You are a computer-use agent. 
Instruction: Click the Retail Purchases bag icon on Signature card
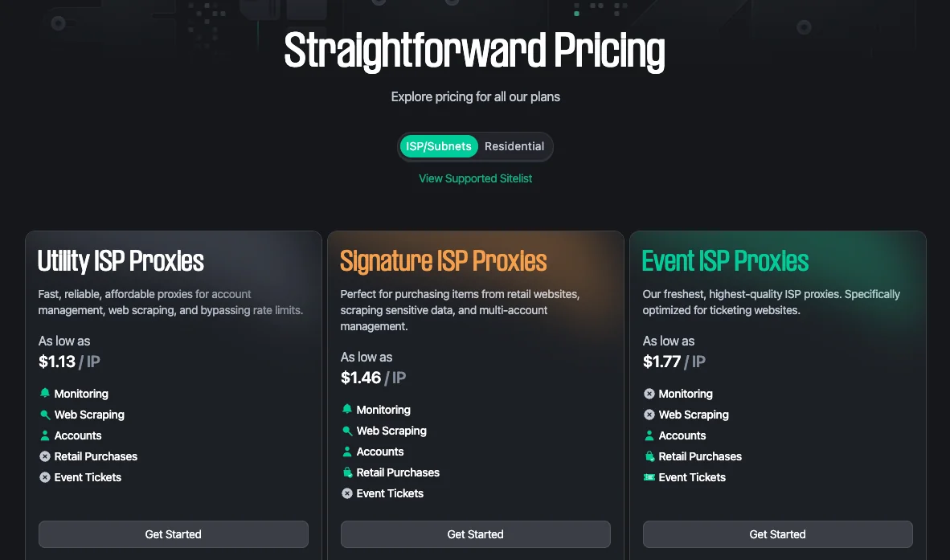point(347,472)
